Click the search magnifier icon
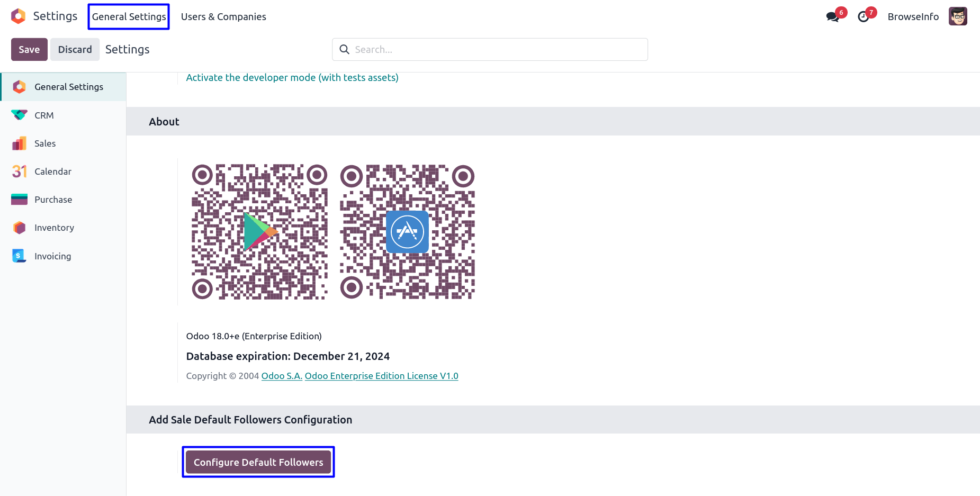 point(345,49)
